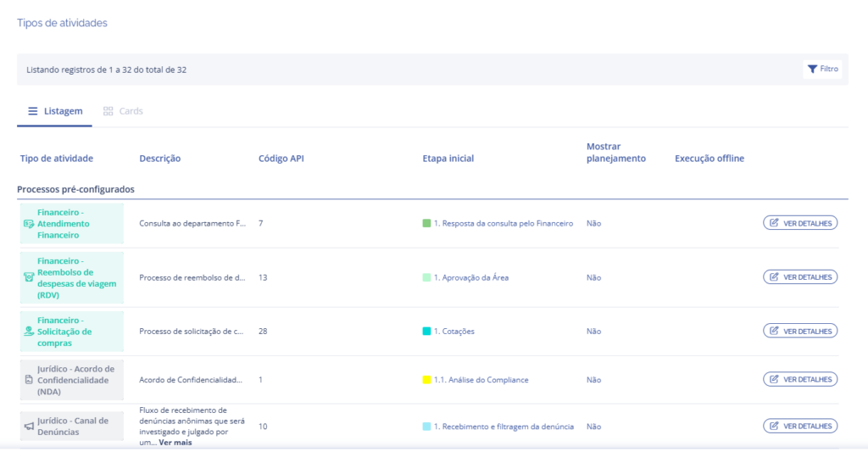
Task: Click the funnel icon beside Filtro
Action: pyautogui.click(x=812, y=70)
